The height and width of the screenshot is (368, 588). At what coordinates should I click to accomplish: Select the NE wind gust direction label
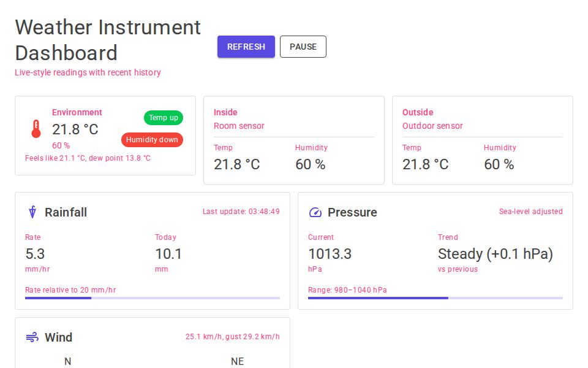[237, 361]
